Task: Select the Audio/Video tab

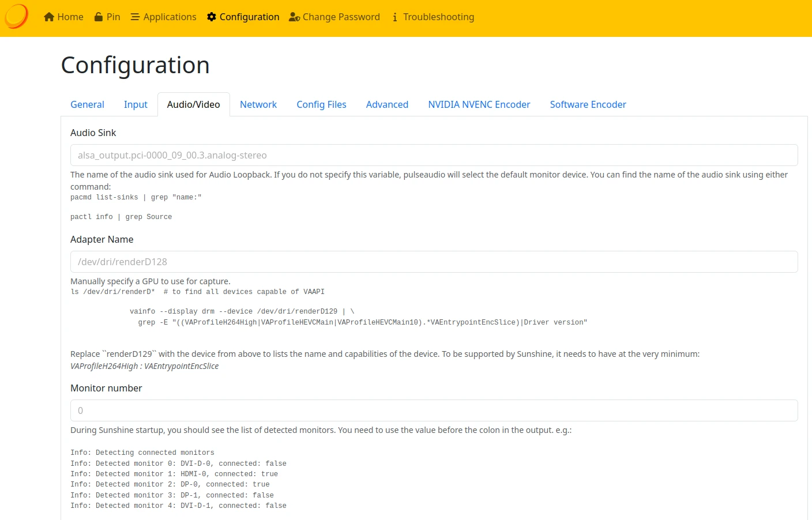Action: coord(193,104)
